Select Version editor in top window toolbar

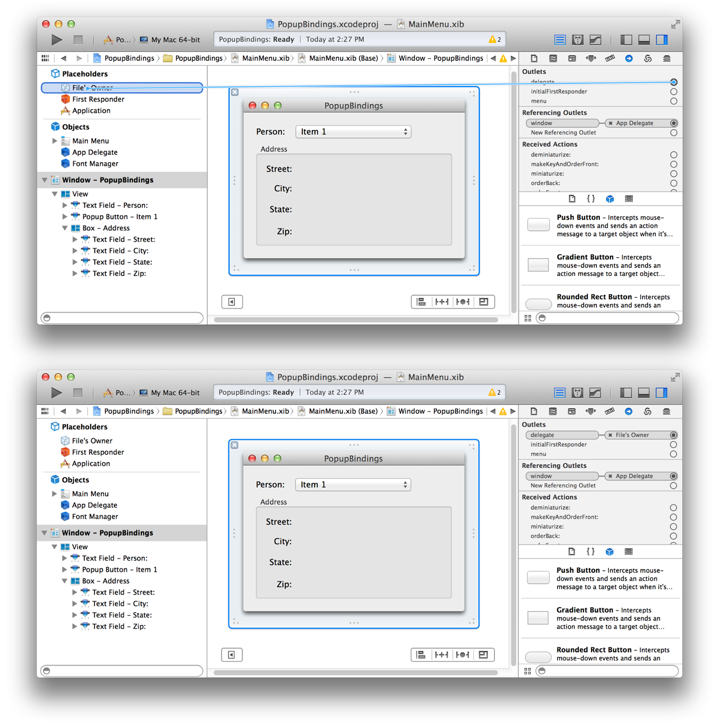click(595, 39)
